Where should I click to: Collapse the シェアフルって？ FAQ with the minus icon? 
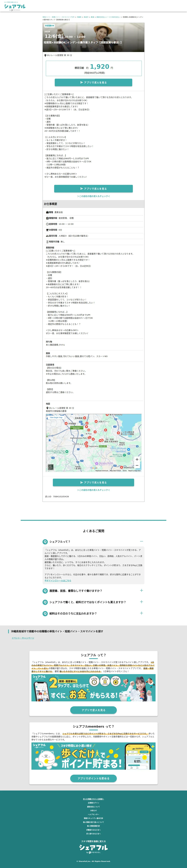[142, 541]
